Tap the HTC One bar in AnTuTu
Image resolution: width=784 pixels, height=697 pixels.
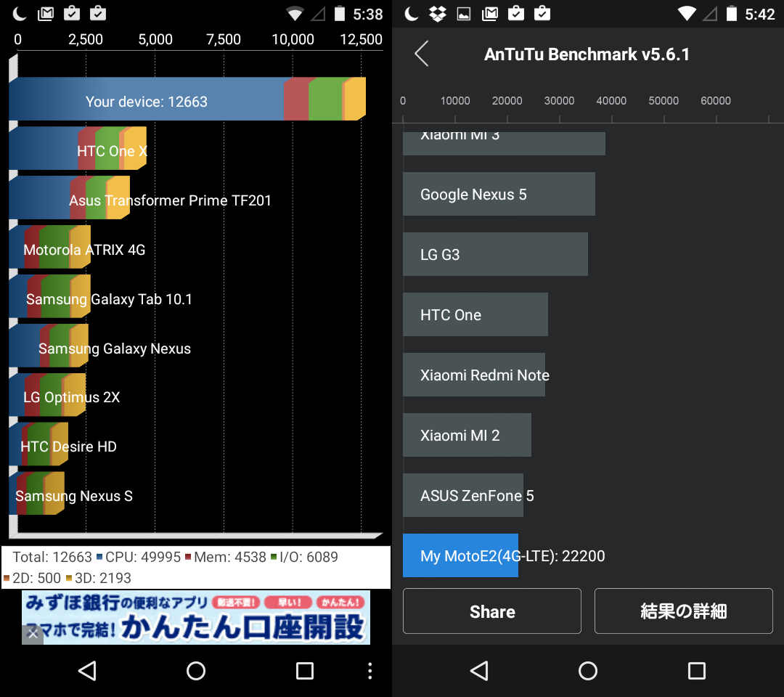475,314
